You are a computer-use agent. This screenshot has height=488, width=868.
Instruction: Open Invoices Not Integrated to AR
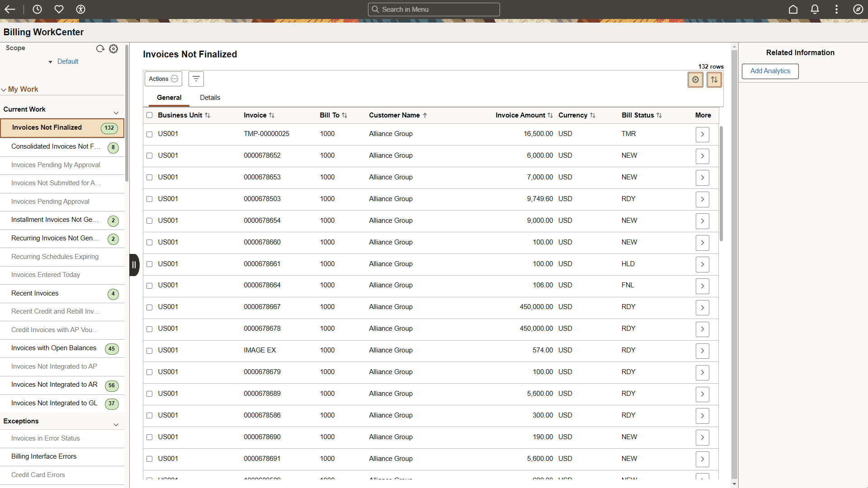(54, 385)
